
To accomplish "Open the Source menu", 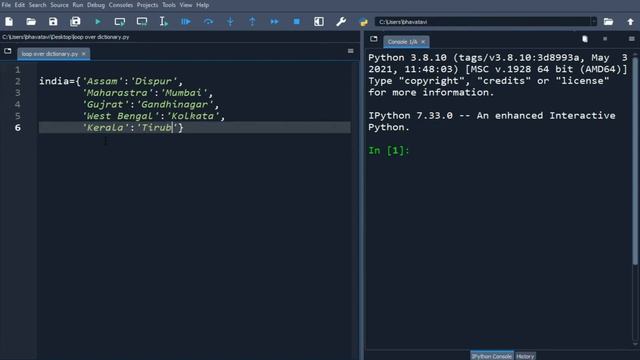I will point(59,5).
